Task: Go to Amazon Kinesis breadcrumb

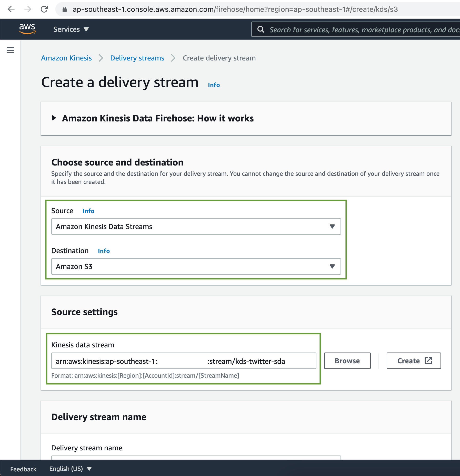Action: click(66, 58)
